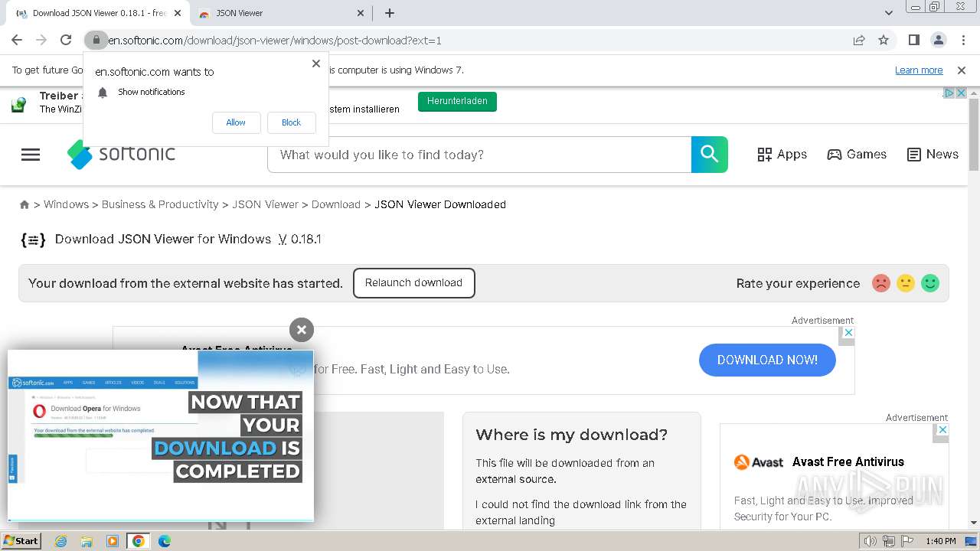Open volume control in system tray
The image size is (980, 551).
(871, 541)
